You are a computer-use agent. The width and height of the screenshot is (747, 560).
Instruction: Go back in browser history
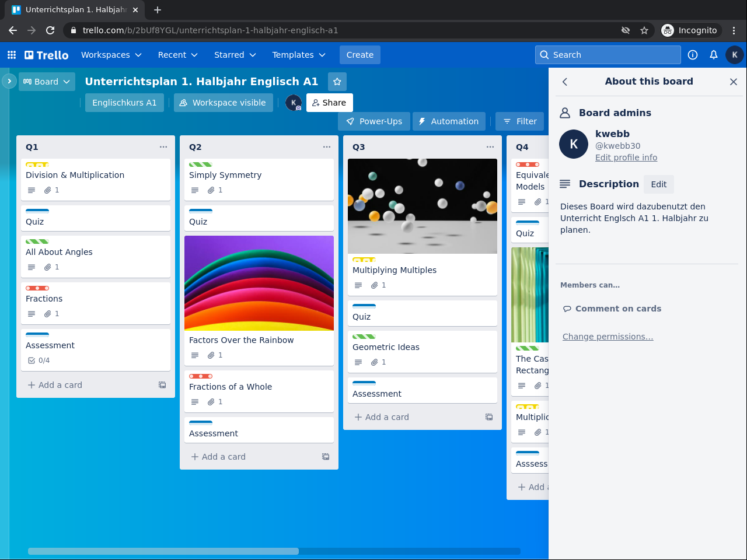click(x=13, y=30)
